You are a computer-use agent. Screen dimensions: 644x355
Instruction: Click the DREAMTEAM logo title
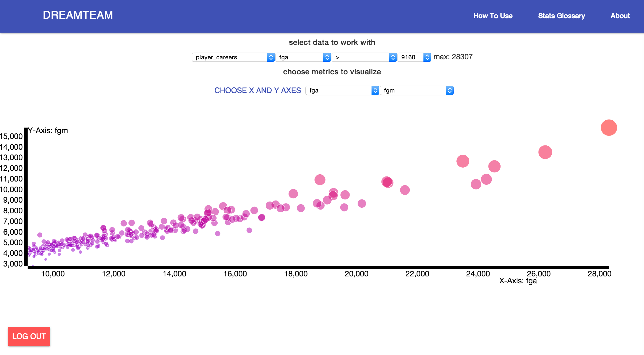pos(78,15)
